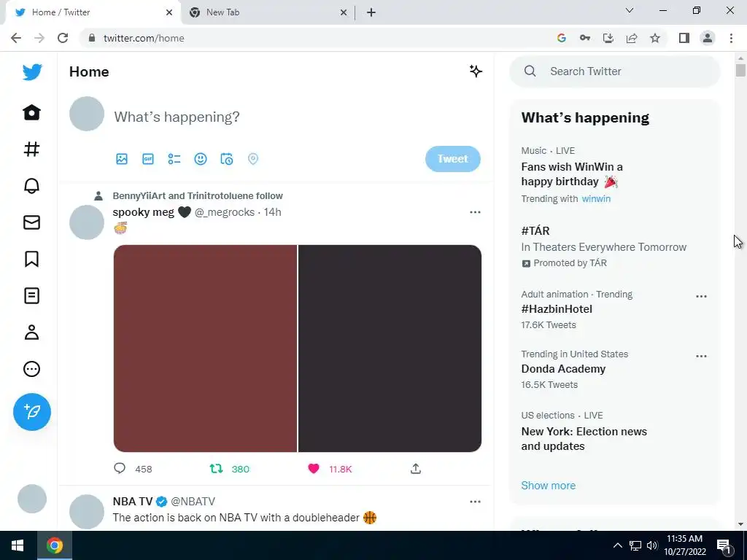Screen dimensions: 747x560
Task: Open Chrome three-dot menu
Action: 731,38
